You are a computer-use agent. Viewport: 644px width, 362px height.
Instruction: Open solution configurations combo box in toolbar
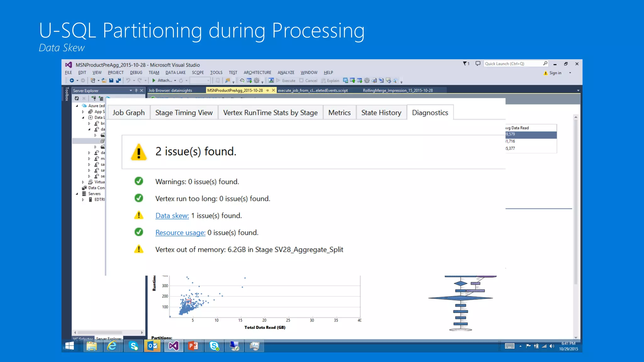pos(200,80)
